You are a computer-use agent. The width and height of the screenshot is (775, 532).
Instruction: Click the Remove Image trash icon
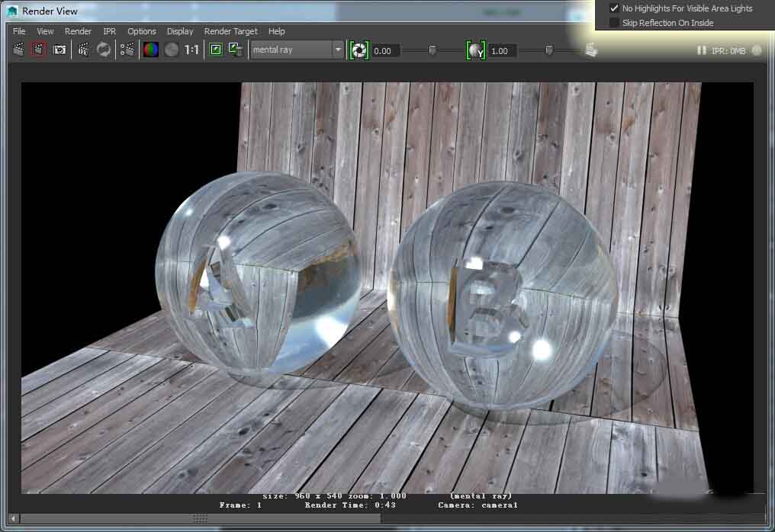pyautogui.click(x=235, y=50)
